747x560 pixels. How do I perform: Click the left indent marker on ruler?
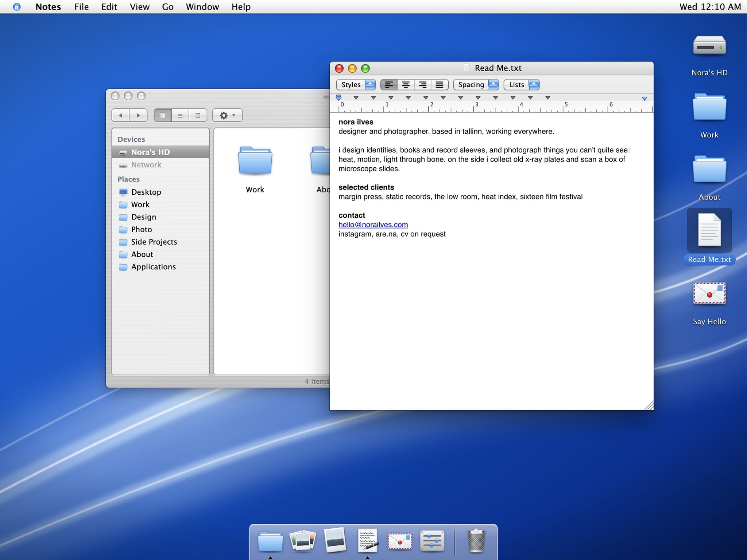(338, 98)
